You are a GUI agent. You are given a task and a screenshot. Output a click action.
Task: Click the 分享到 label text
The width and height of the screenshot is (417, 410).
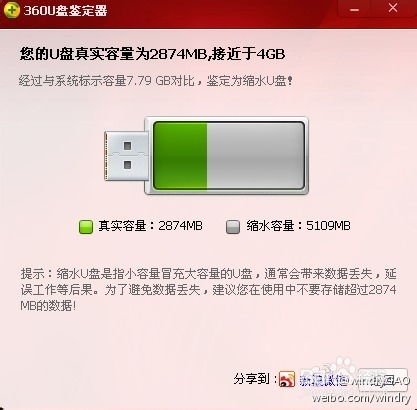(255, 379)
